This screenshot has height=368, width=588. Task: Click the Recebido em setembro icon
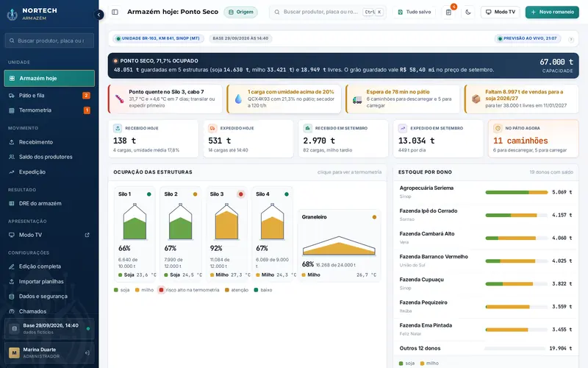(x=308, y=128)
